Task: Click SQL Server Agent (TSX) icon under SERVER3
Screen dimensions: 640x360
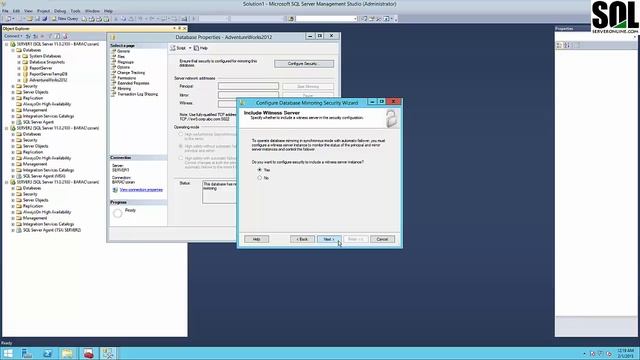Action: click(19, 230)
